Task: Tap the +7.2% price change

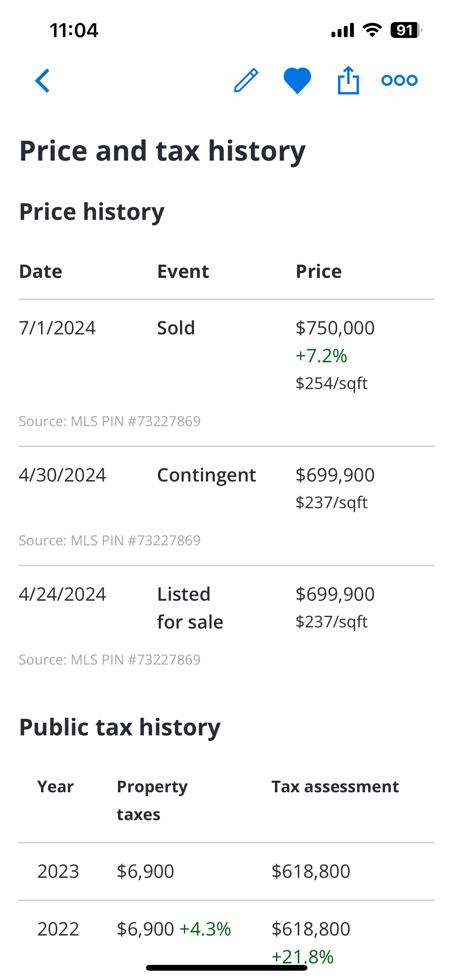Action: tap(321, 356)
